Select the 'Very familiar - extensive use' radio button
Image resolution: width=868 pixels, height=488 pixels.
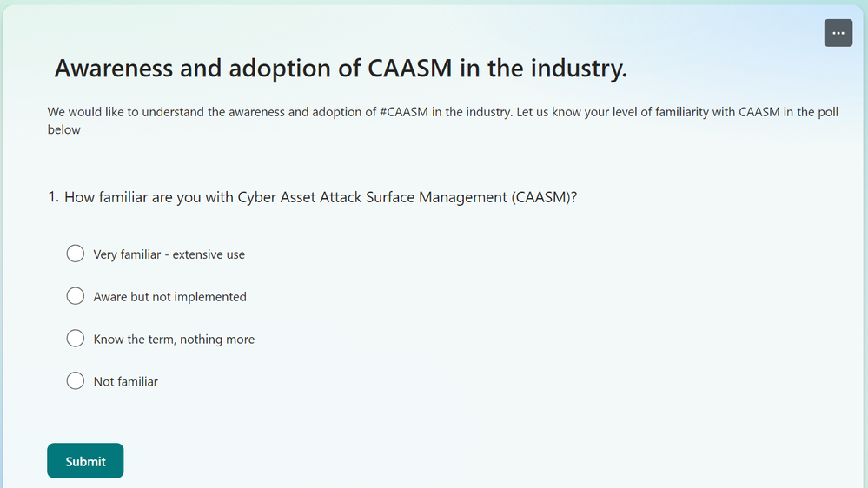click(76, 254)
